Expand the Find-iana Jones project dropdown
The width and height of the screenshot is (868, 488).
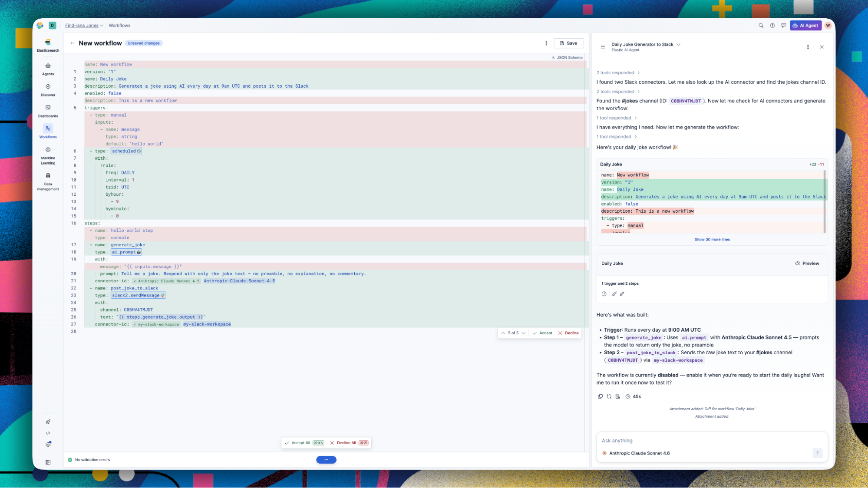(84, 26)
